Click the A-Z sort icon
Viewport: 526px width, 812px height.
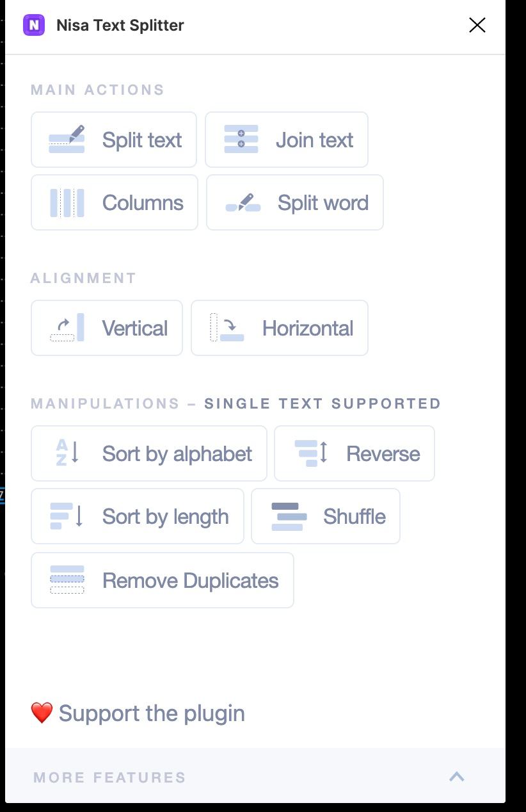click(x=67, y=453)
